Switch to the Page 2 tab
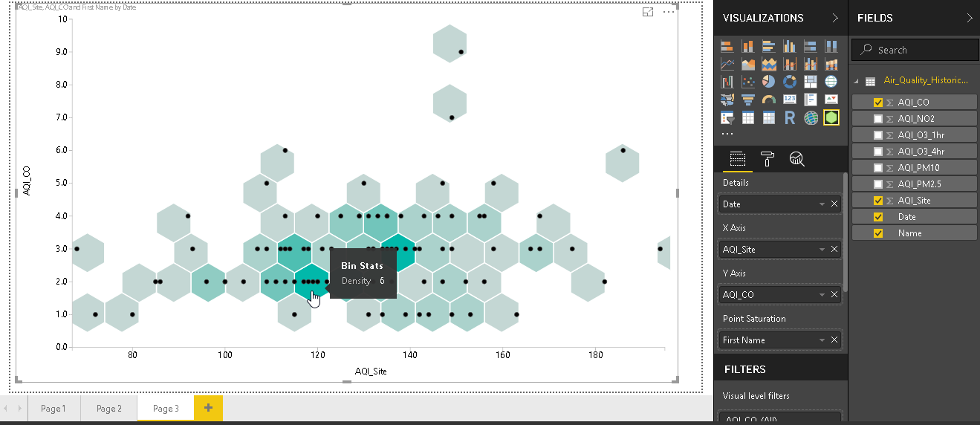Screen dimensions: 980x425 (108, 409)
